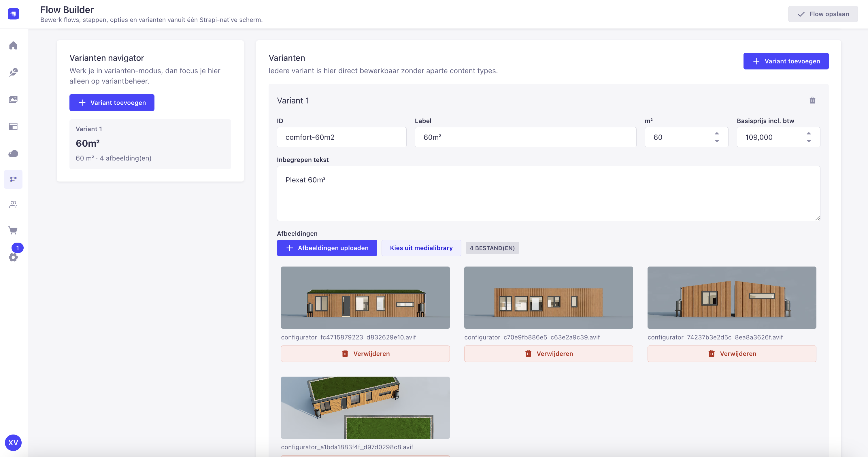
Task: Open Media Library images icon
Action: click(13, 99)
